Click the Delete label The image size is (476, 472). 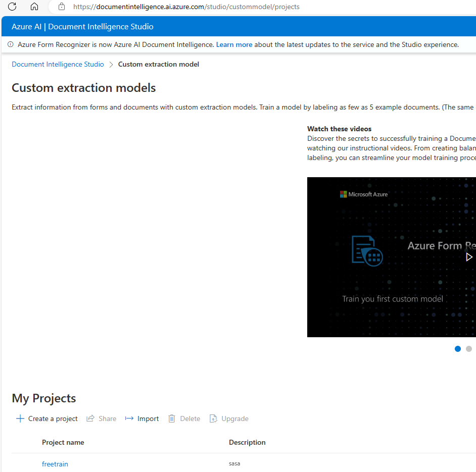pos(190,418)
